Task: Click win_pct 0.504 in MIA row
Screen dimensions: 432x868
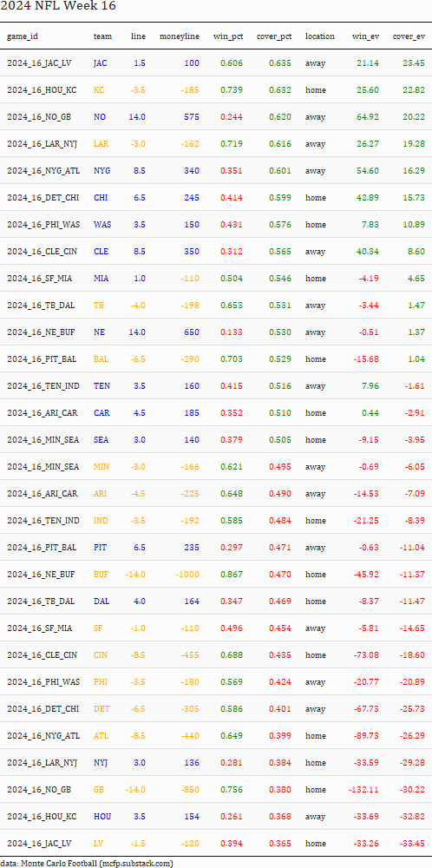Action: (x=232, y=279)
